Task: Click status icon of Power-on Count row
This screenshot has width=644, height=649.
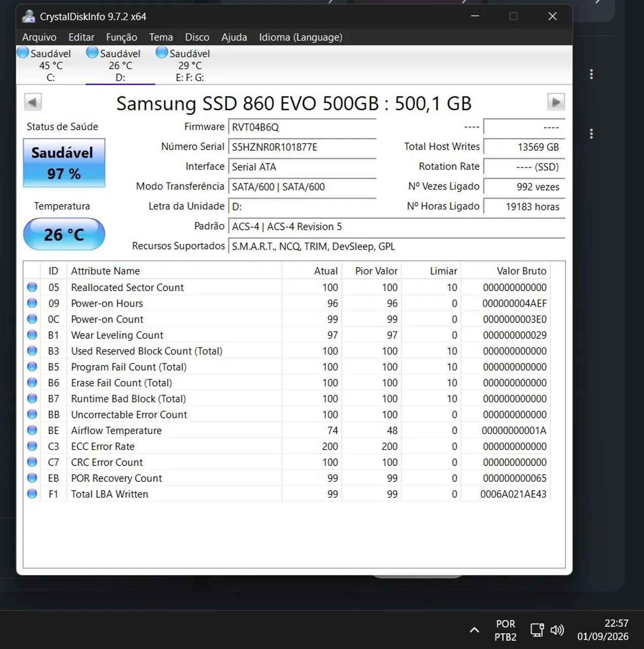Action: pos(32,319)
